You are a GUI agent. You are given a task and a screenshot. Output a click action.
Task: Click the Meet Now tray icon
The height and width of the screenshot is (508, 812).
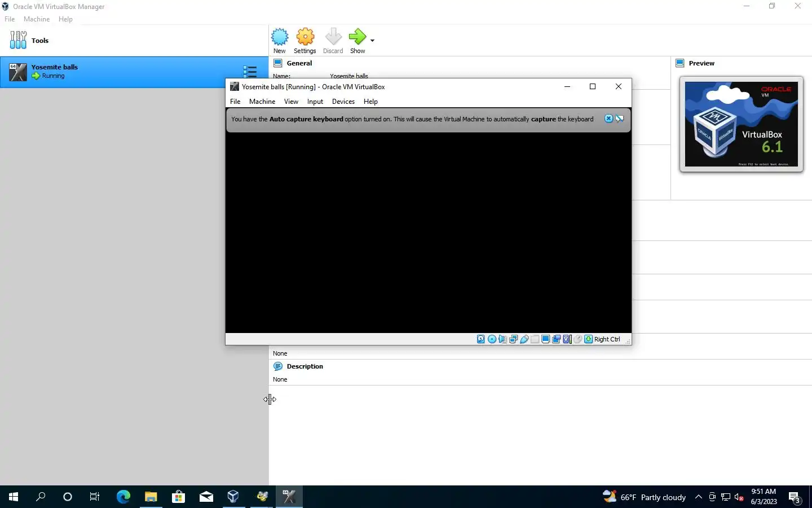[712, 497]
